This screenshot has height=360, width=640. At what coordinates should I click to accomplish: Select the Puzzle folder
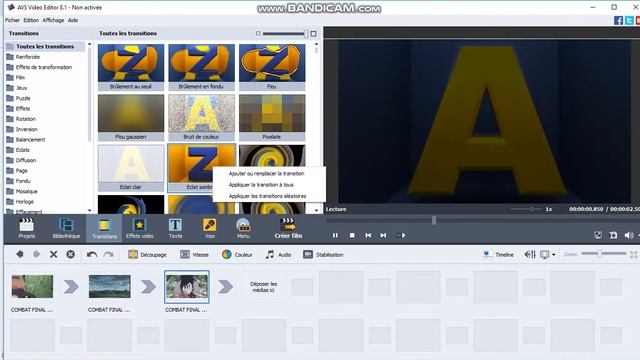[x=23, y=98]
